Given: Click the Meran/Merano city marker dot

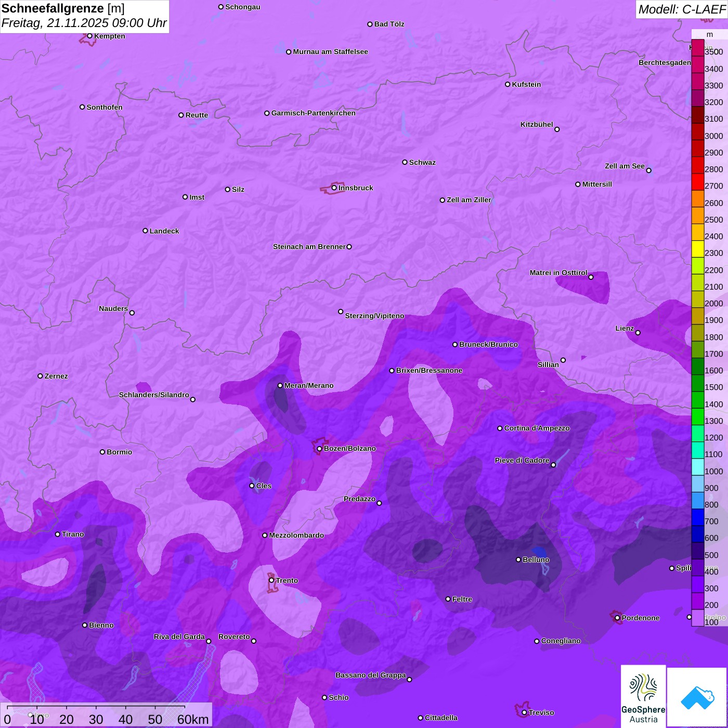Looking at the screenshot, I should 280,385.
